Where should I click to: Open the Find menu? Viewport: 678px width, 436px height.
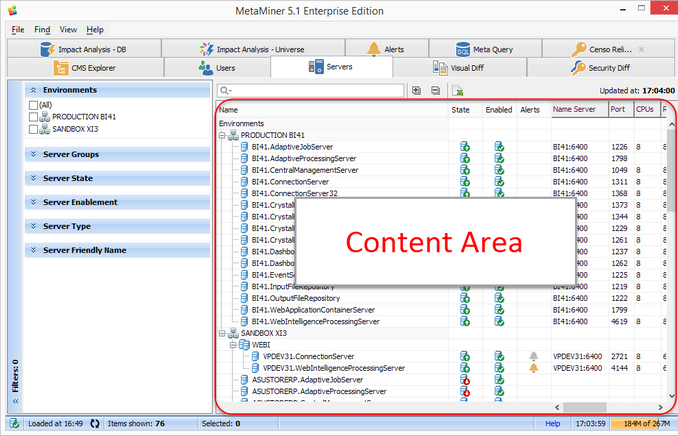click(x=42, y=29)
